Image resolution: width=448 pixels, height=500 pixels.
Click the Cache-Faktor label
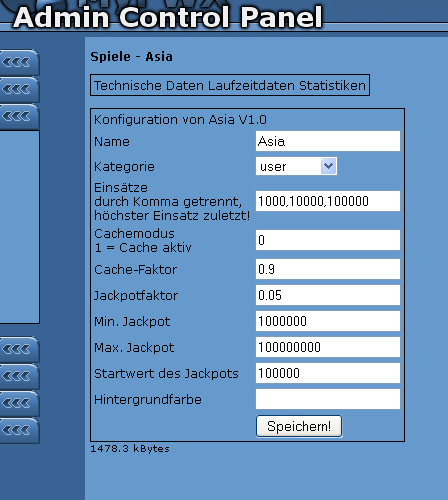(136, 270)
